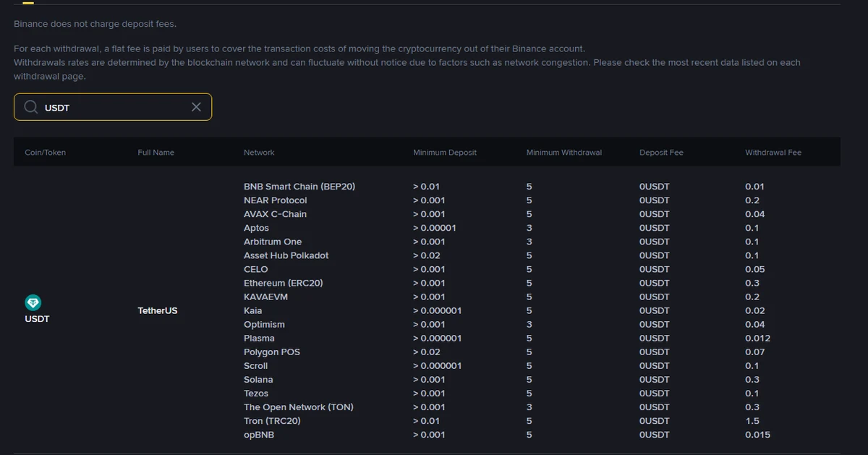Select the Tron (TRC20) network entry

click(272, 420)
